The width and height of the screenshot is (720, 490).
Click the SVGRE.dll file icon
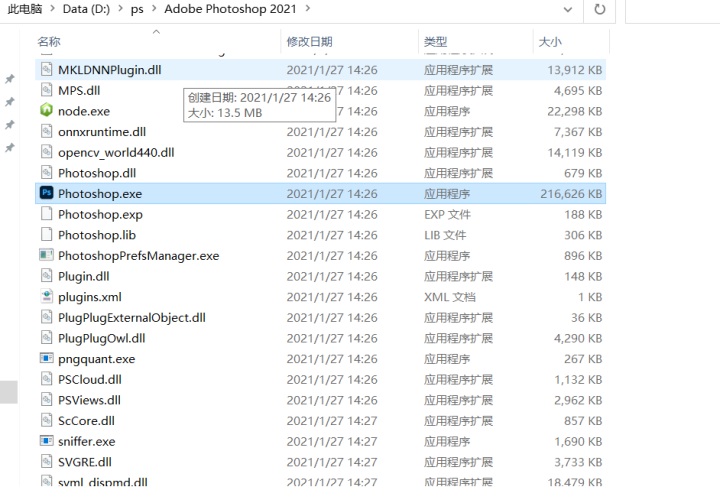46,462
